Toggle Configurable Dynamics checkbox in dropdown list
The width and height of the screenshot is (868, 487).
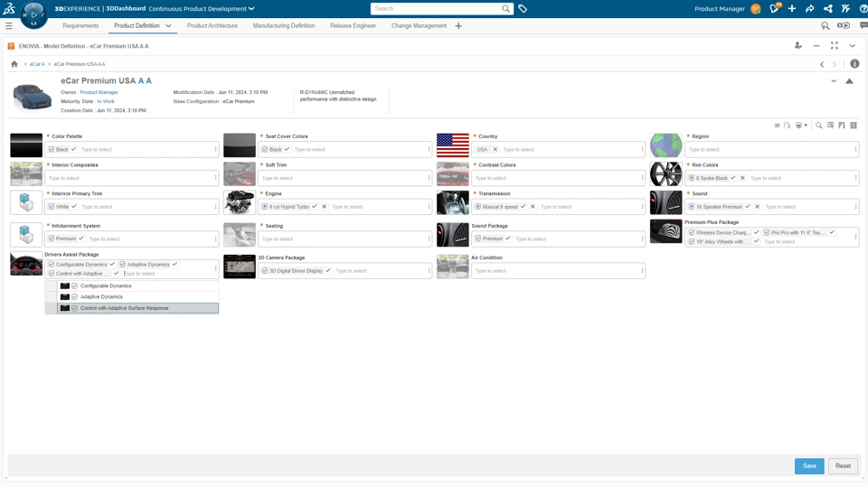tap(75, 286)
